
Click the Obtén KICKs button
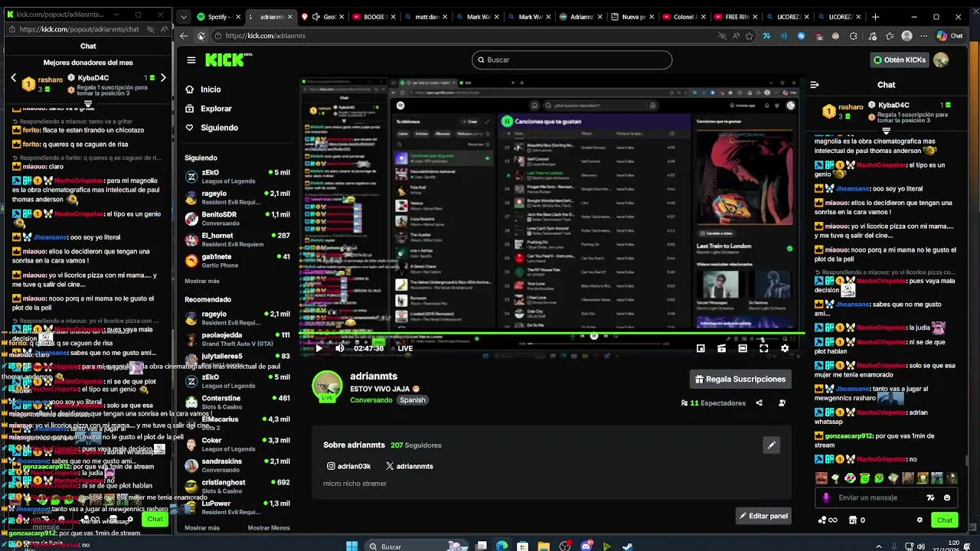(x=900, y=60)
